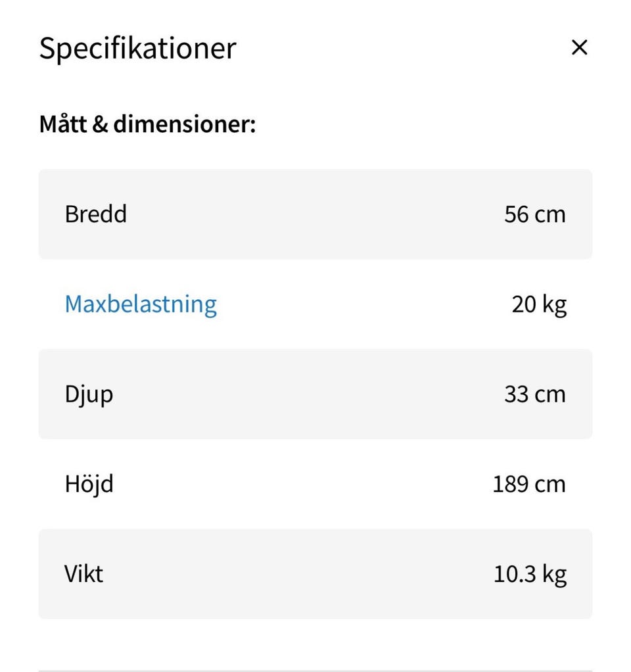This screenshot has height=672, width=631.
Task: Select the Höjd label
Action: (x=89, y=485)
